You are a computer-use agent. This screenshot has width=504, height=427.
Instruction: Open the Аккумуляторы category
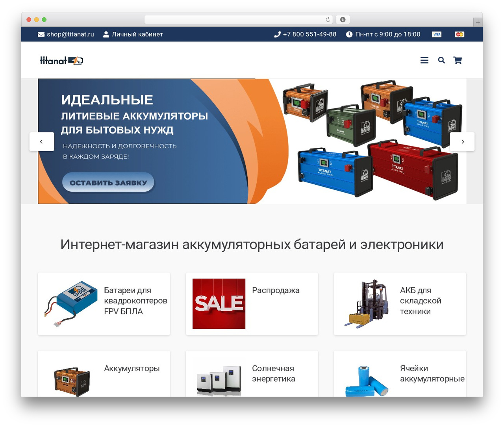pyautogui.click(x=104, y=373)
